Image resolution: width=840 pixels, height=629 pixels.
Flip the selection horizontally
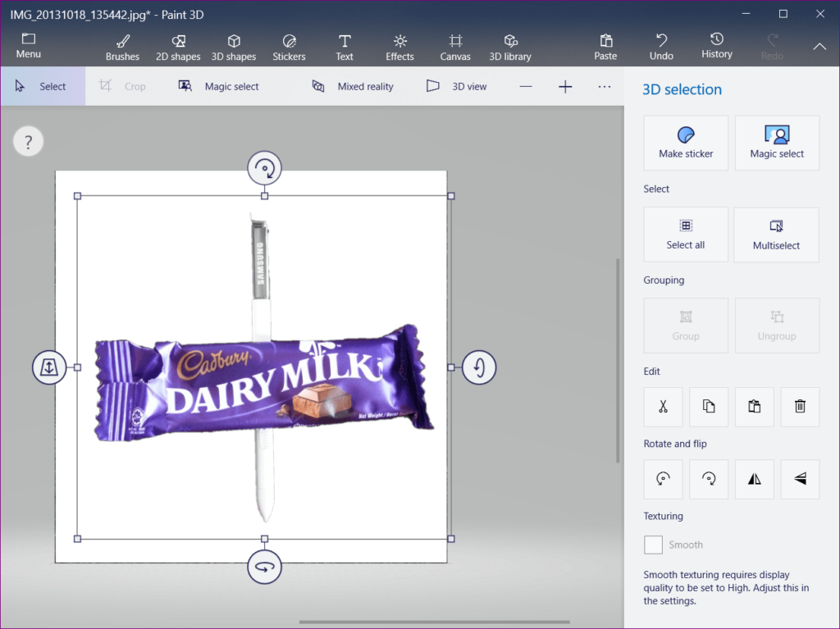755,479
